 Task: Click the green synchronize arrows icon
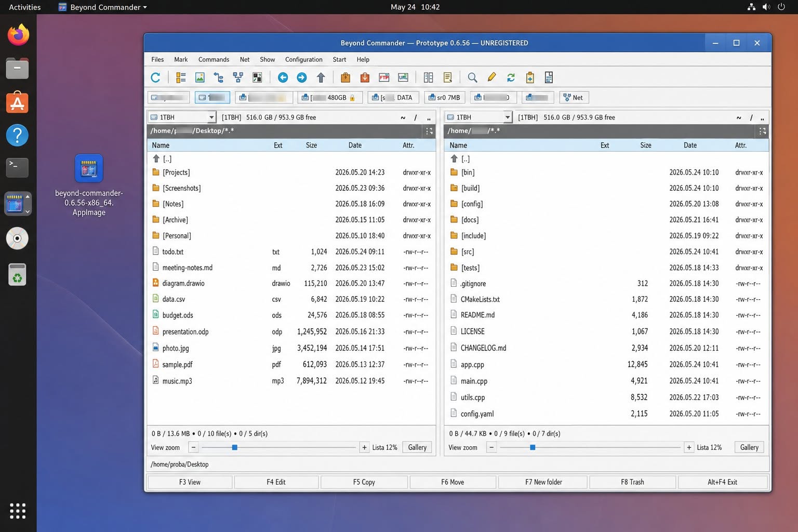tap(511, 78)
